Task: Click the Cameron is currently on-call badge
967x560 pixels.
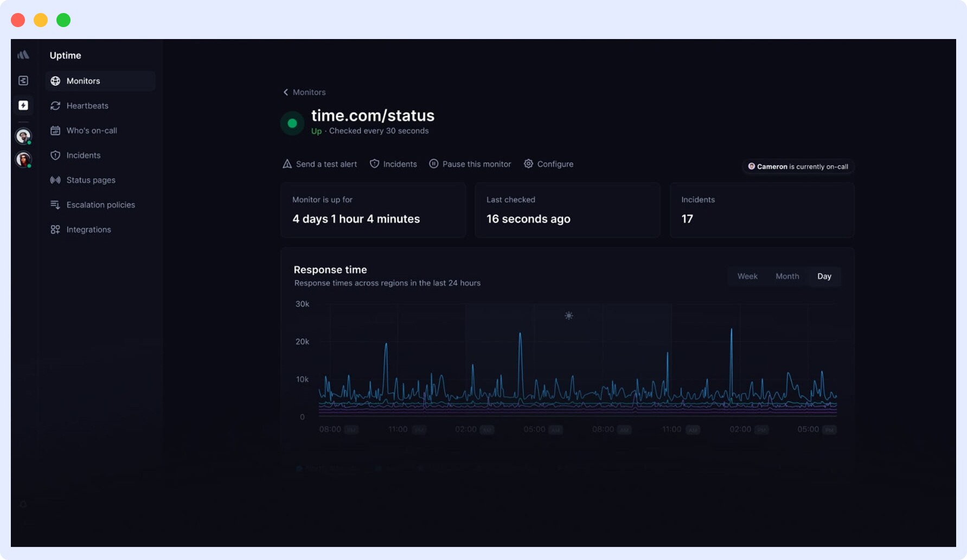Action: click(798, 166)
